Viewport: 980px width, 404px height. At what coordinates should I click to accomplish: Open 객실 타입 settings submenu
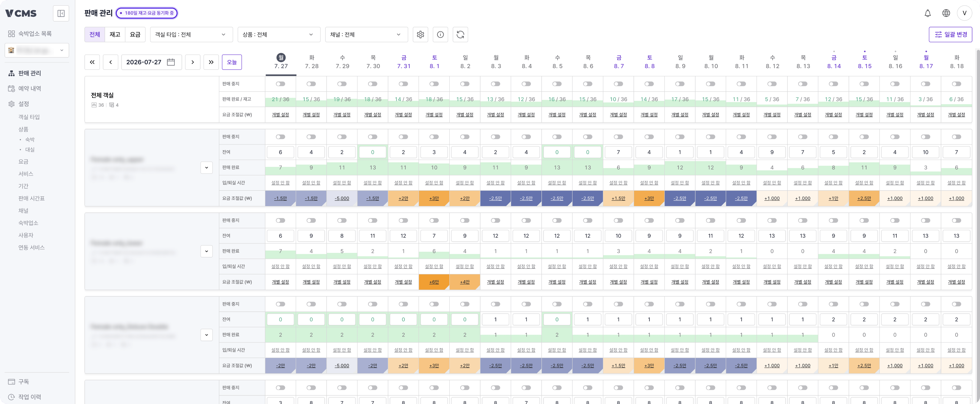point(29,117)
